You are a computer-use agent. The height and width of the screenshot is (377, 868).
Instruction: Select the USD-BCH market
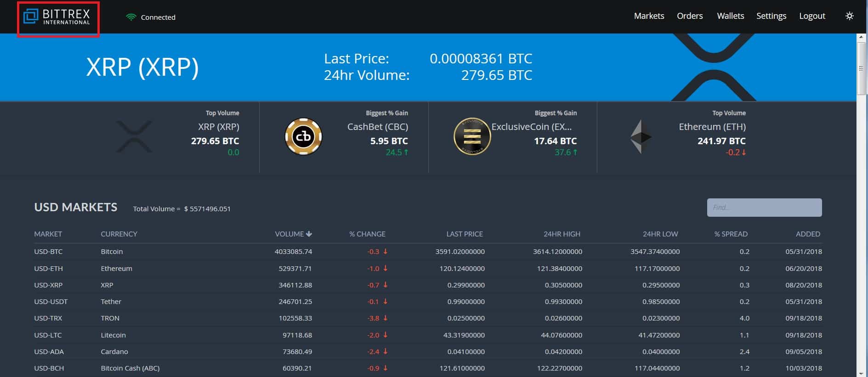[x=49, y=368]
